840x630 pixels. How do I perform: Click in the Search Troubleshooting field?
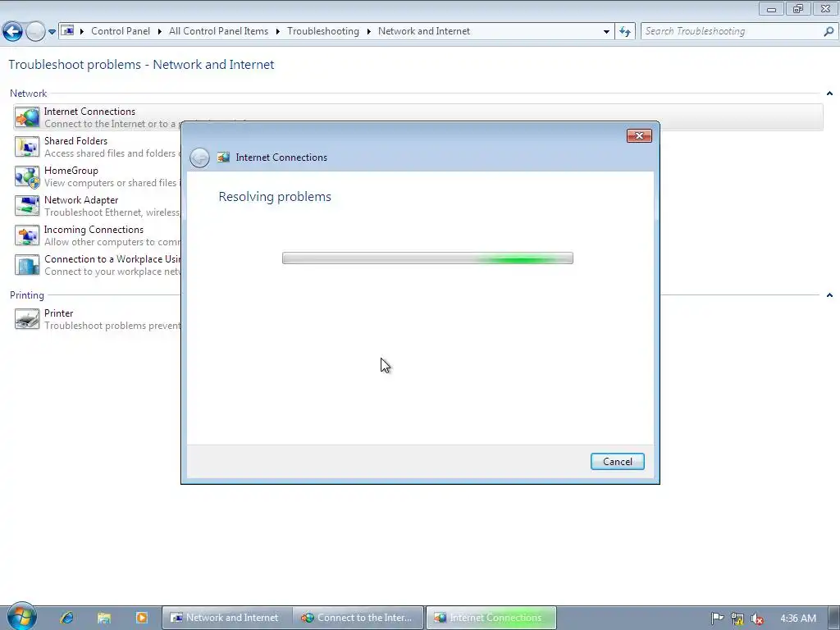pos(731,31)
